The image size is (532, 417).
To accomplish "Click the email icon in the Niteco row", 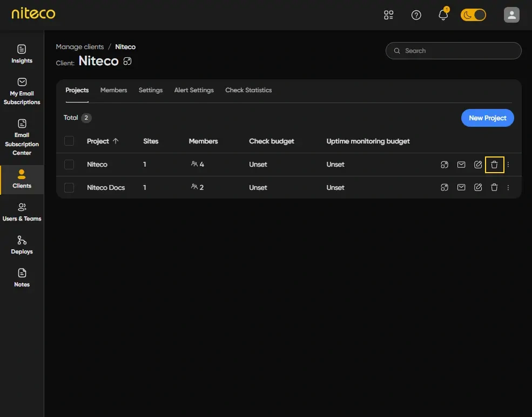I will tap(461, 165).
